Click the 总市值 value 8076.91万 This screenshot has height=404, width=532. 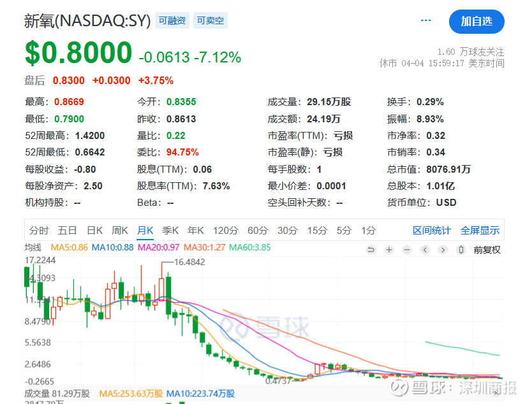[x=448, y=169]
